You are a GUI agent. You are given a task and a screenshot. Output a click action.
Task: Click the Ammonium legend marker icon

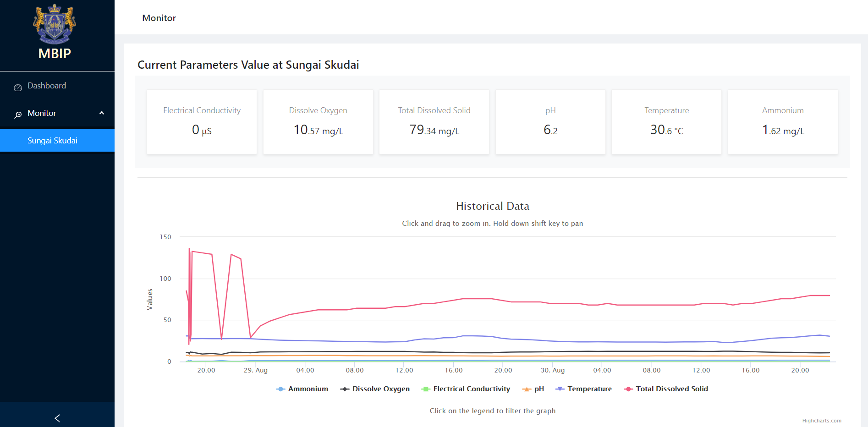280,389
